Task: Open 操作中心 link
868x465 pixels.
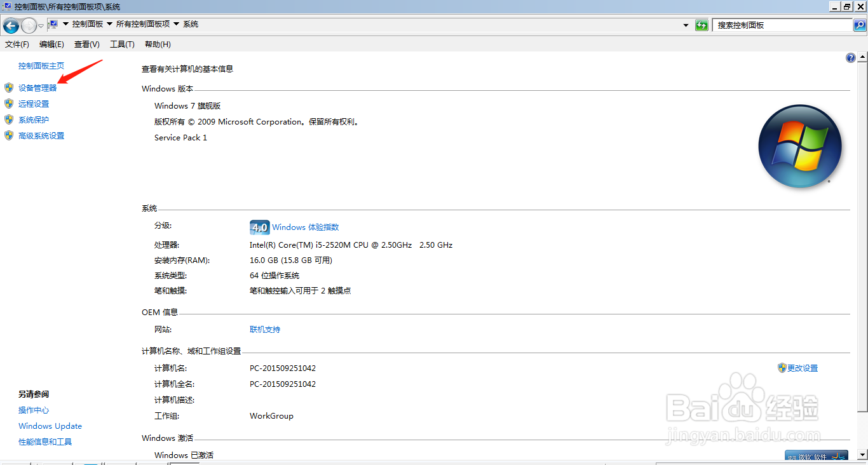Action: 34,410
